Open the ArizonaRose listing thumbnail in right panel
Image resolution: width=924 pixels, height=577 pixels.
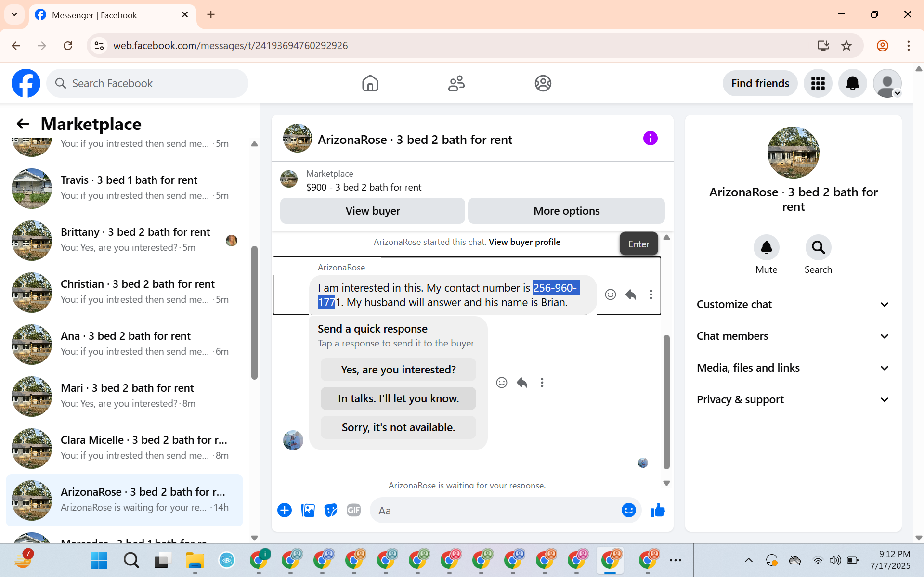pyautogui.click(x=793, y=153)
